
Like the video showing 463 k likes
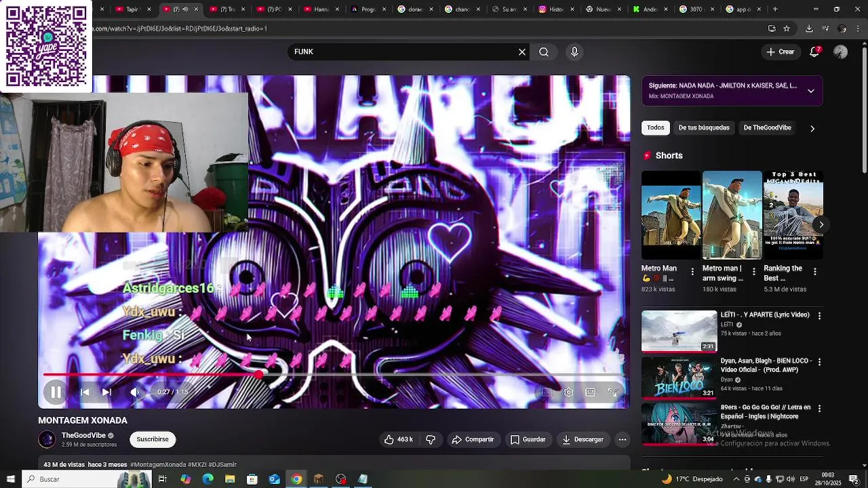pos(398,439)
